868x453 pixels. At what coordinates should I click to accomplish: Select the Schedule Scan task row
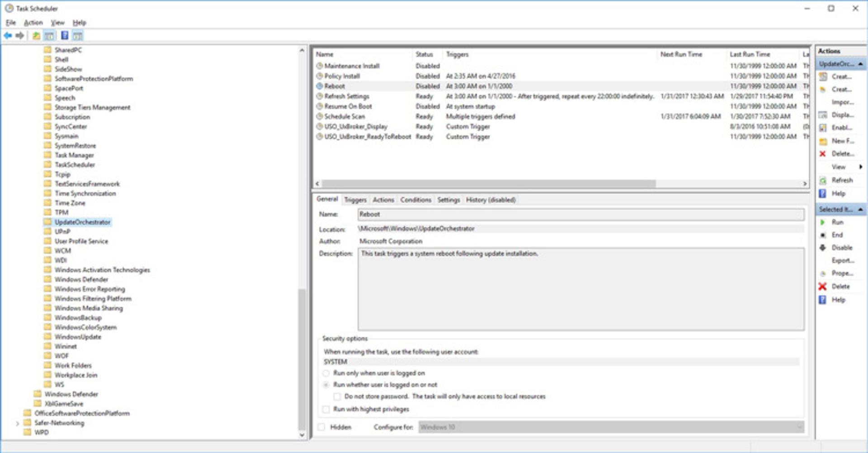(561, 117)
